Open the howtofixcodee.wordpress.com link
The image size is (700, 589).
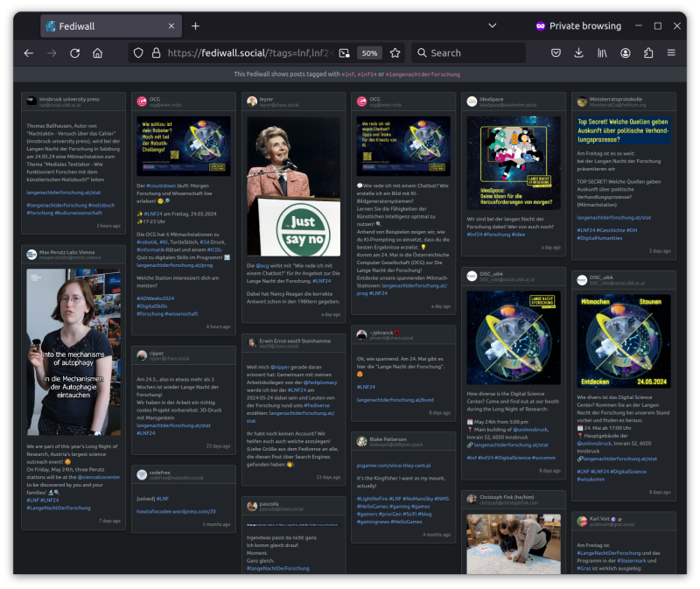click(x=177, y=512)
